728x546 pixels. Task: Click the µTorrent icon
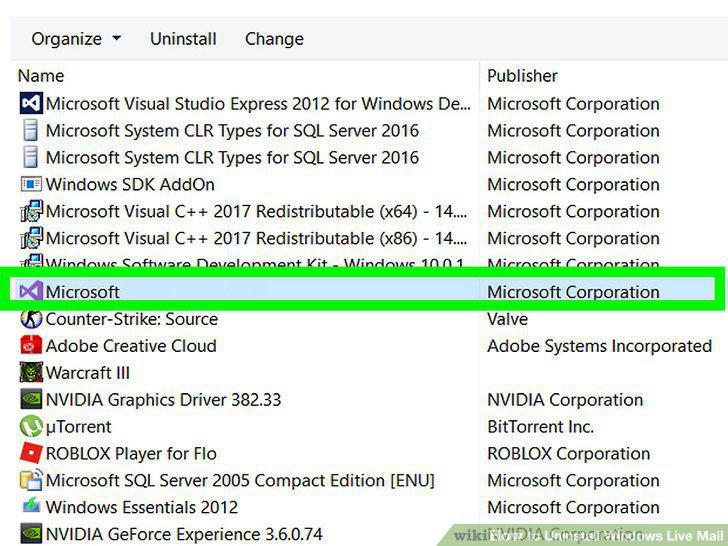31,426
